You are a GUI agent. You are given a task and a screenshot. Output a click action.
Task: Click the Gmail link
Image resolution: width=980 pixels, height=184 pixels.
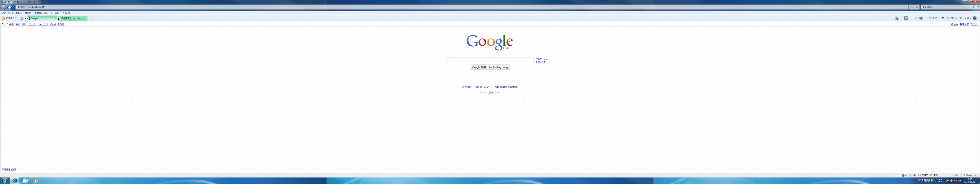(53, 24)
